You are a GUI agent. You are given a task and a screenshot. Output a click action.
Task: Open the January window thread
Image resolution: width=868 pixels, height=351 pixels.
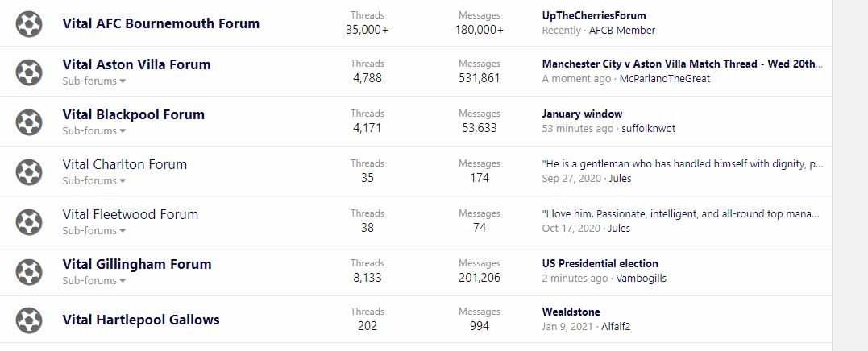[x=582, y=114]
